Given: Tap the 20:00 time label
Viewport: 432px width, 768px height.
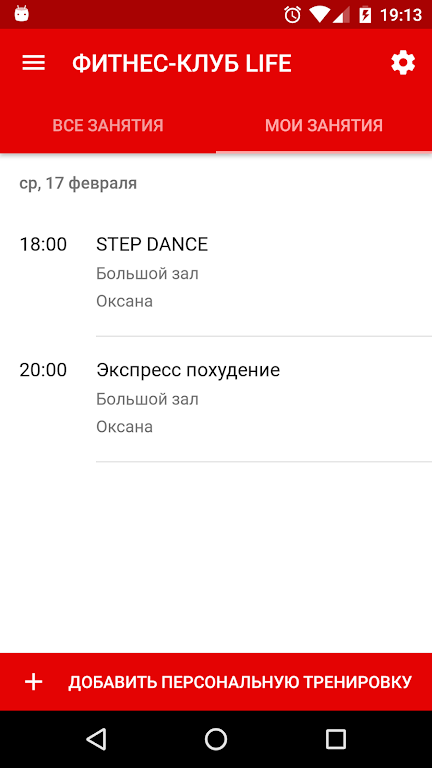Looking at the screenshot, I should coord(43,370).
